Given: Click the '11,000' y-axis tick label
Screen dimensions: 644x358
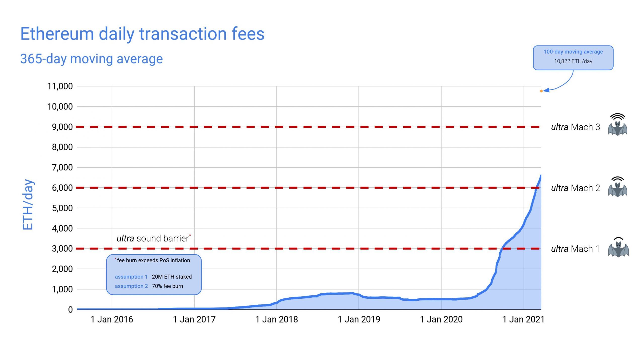Looking at the screenshot, I should [60, 86].
